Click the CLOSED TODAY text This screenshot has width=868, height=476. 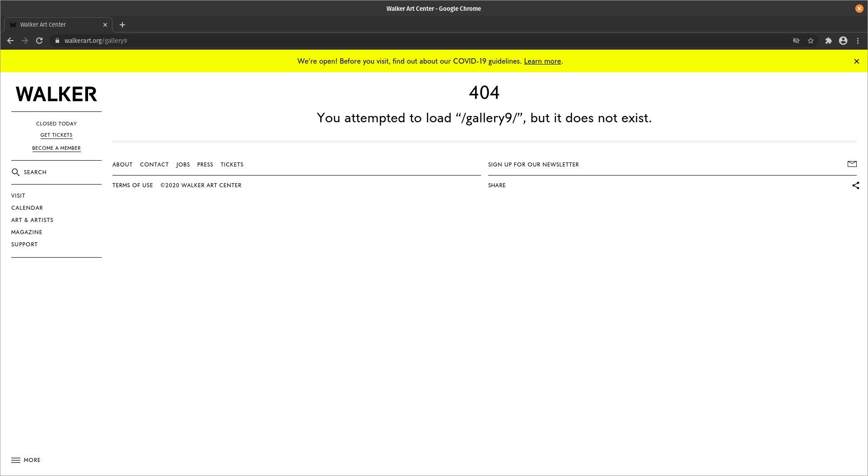[56, 124]
